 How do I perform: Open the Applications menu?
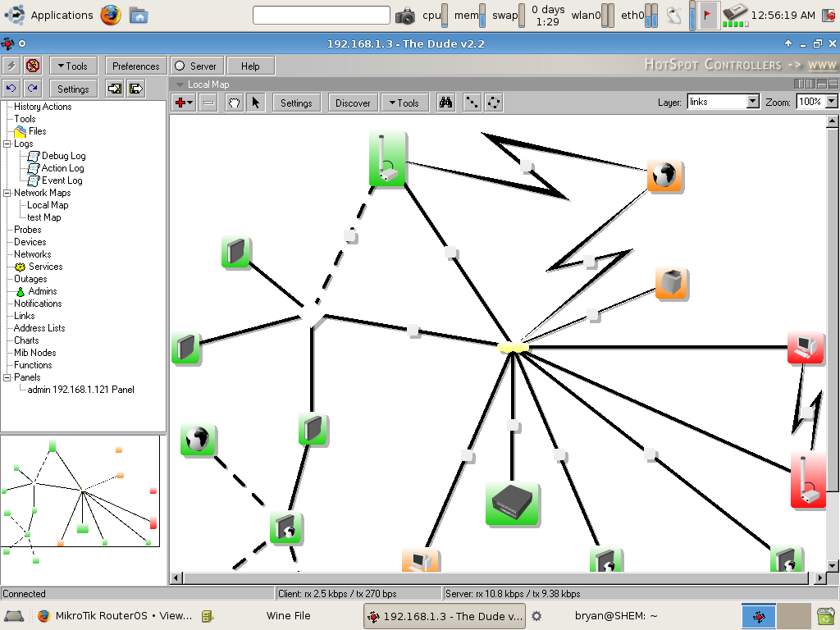click(x=49, y=15)
